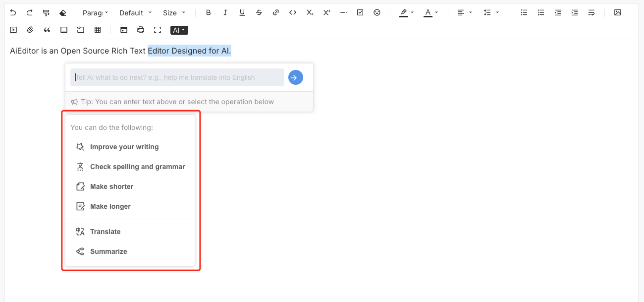The image size is (644, 302).
Task: Choose Improve your writing
Action: pyautogui.click(x=130, y=147)
